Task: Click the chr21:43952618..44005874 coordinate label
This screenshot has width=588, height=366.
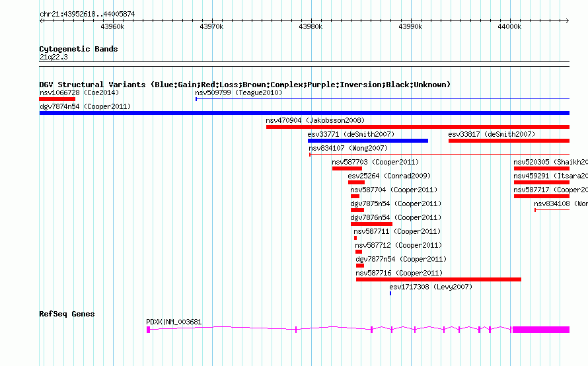Action: click(87, 14)
